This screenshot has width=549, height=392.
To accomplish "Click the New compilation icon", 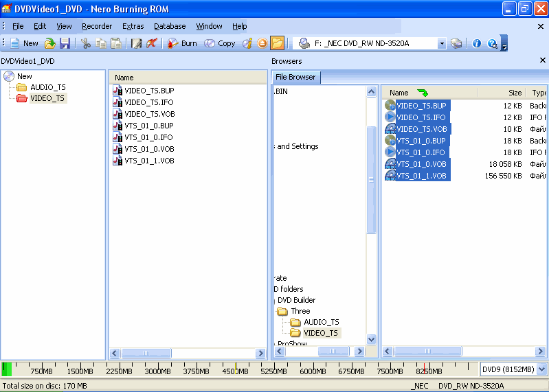I will 15,43.
